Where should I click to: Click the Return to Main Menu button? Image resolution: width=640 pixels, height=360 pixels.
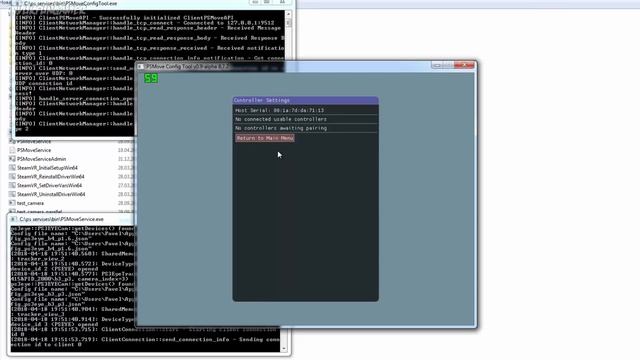tap(264, 138)
